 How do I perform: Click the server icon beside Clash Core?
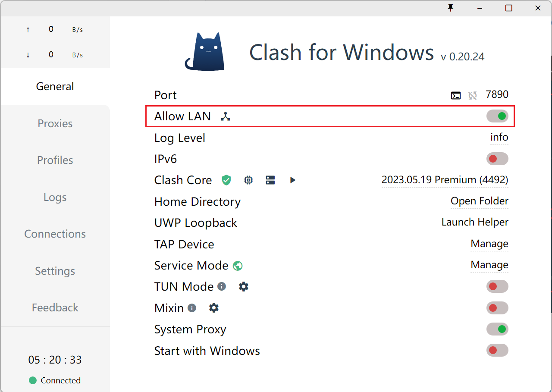coord(270,180)
